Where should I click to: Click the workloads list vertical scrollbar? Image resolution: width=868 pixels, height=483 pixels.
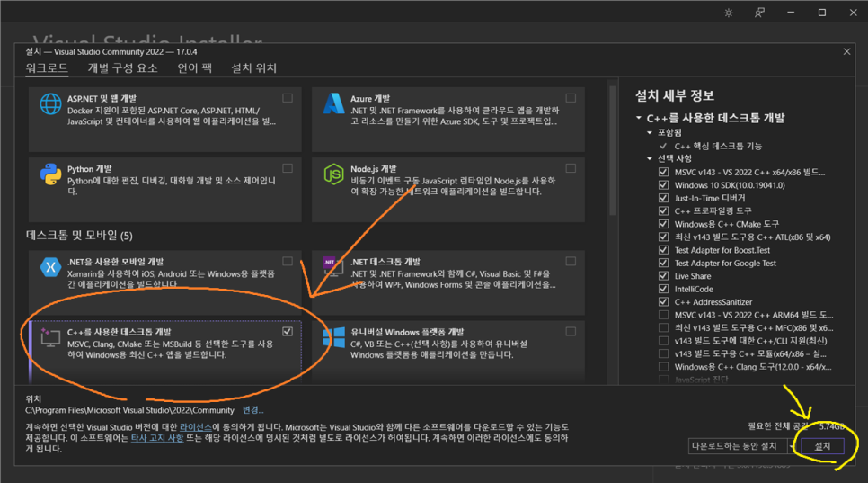[612, 151]
